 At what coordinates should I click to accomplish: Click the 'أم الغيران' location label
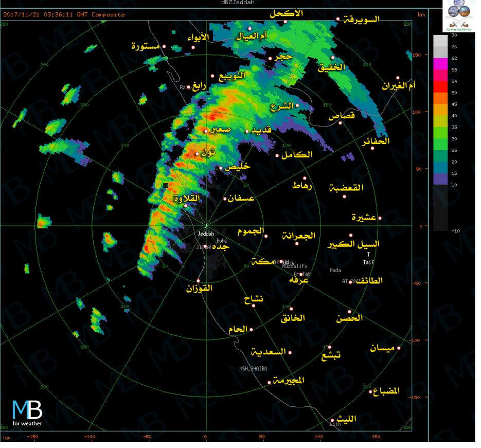(x=399, y=85)
